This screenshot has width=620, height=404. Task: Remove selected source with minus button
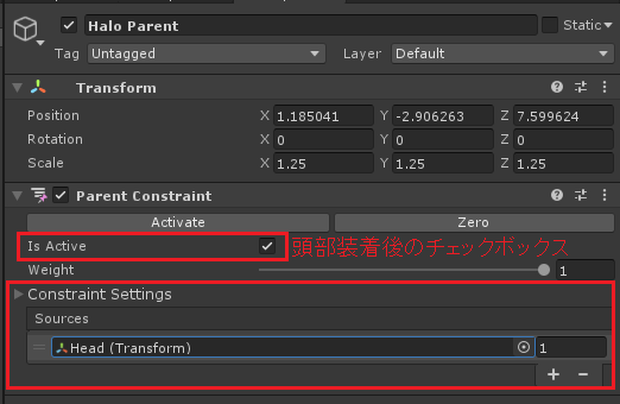pos(583,374)
